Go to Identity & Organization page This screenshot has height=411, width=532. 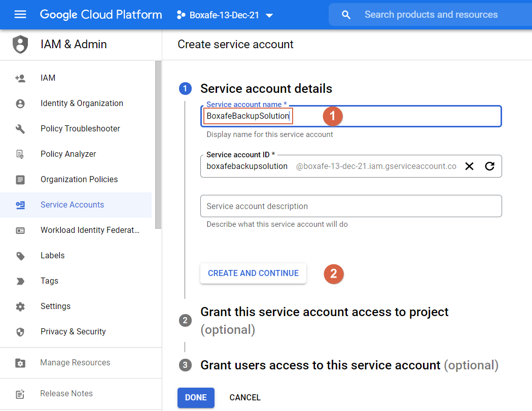(x=82, y=104)
